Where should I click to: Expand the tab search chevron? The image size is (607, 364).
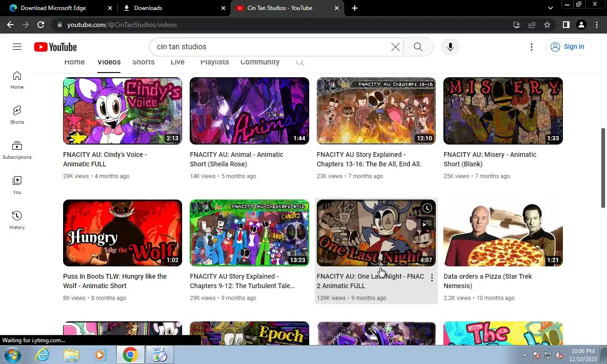pyautogui.click(x=551, y=8)
